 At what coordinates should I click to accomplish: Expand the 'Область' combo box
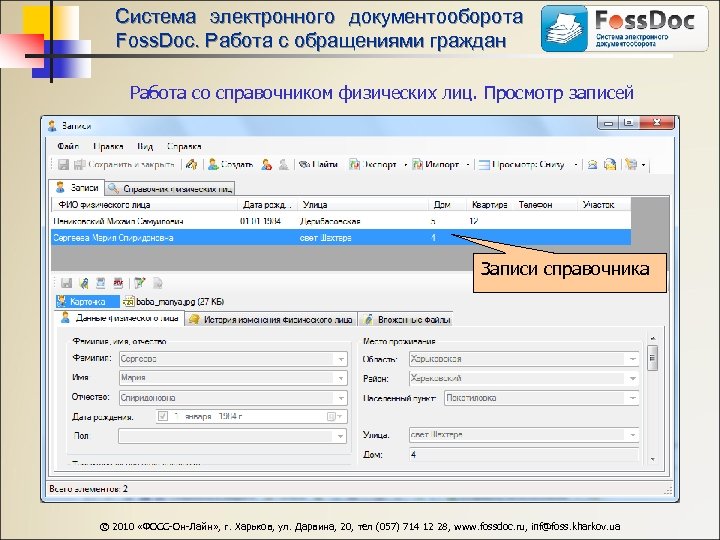coord(632,359)
